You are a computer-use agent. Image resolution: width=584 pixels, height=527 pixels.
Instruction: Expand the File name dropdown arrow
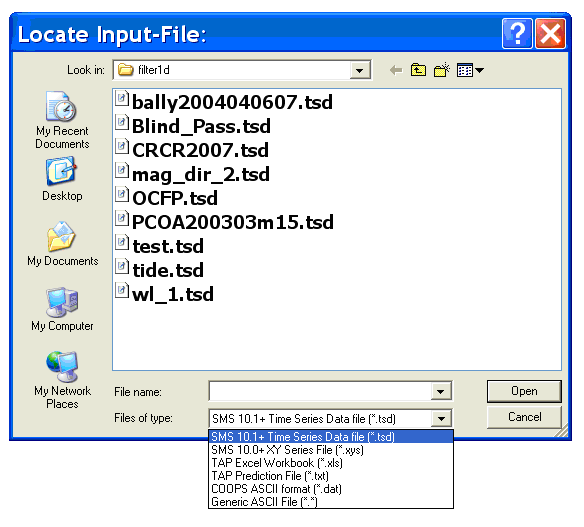(x=441, y=391)
